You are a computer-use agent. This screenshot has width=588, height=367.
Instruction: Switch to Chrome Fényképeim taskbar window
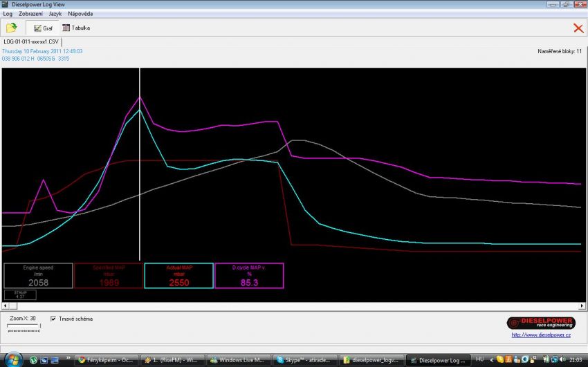coord(106,360)
